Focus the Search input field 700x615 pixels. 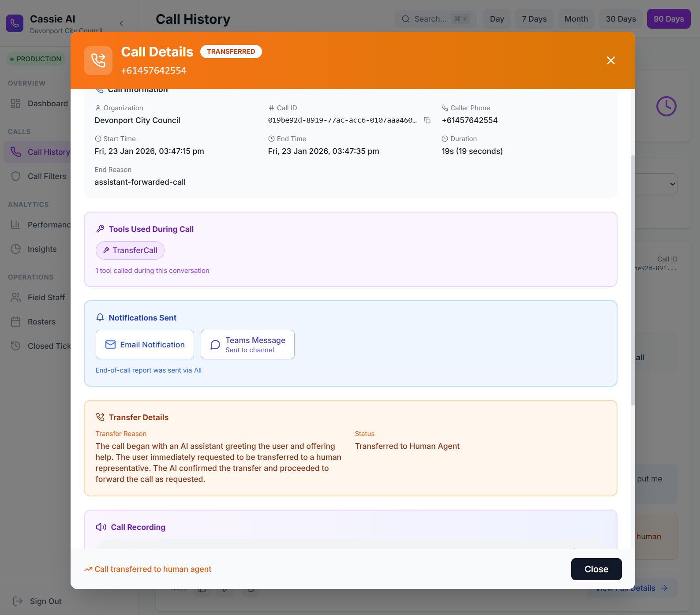point(435,19)
